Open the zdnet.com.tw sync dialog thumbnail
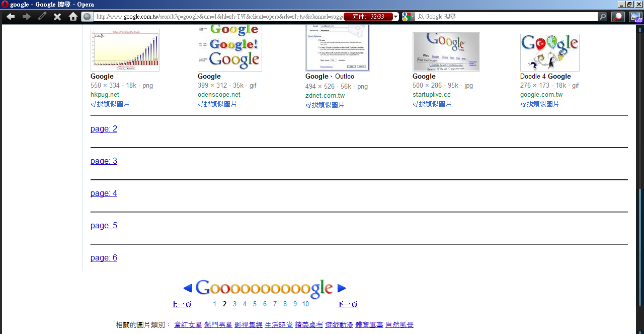 [338, 48]
